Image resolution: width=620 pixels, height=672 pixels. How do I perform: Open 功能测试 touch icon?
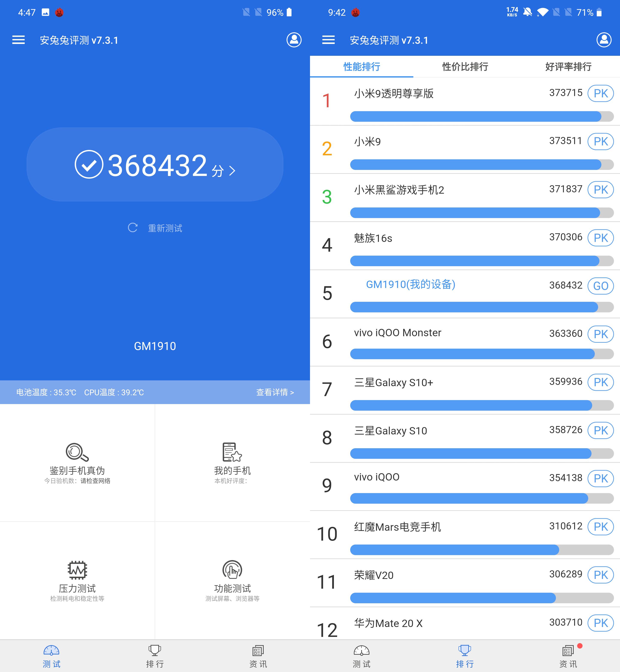click(232, 570)
